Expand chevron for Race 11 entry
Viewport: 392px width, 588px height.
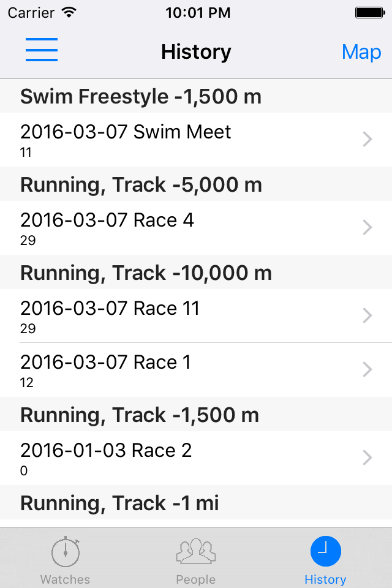[367, 315]
